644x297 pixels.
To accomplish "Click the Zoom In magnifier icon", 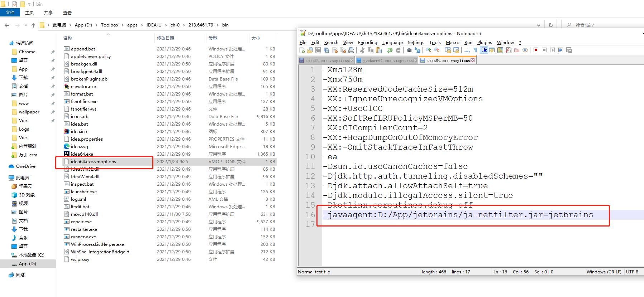I will click(x=428, y=50).
